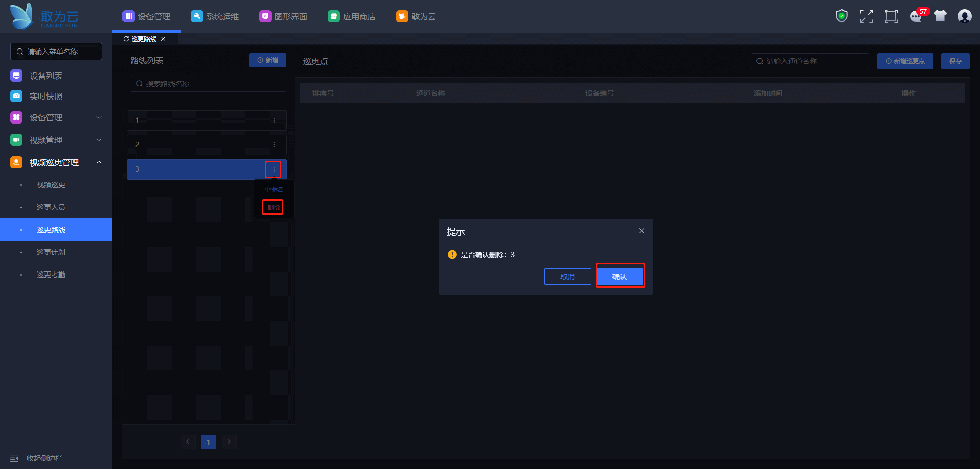This screenshot has height=469, width=980.
Task: Click the 应用商店 store icon
Action: 334,16
